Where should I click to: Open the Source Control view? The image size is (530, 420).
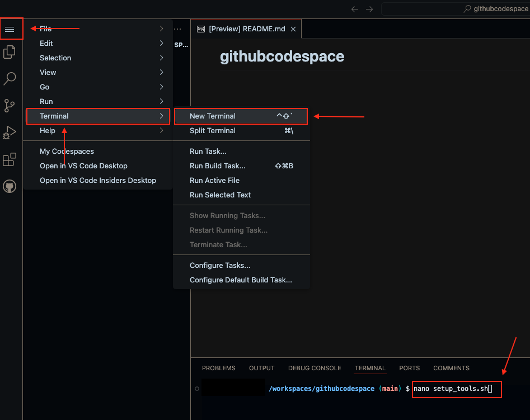pos(10,106)
